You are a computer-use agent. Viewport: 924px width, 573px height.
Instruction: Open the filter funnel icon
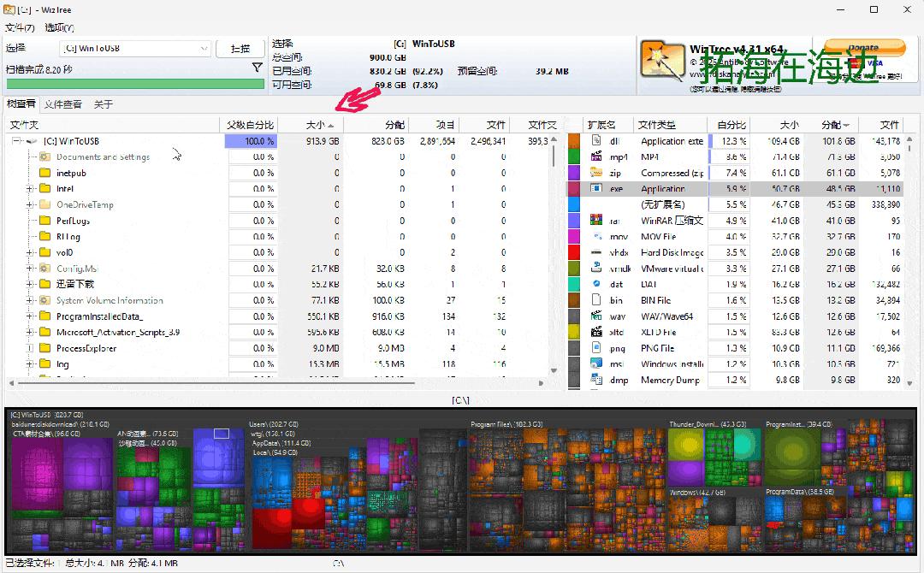(x=257, y=68)
